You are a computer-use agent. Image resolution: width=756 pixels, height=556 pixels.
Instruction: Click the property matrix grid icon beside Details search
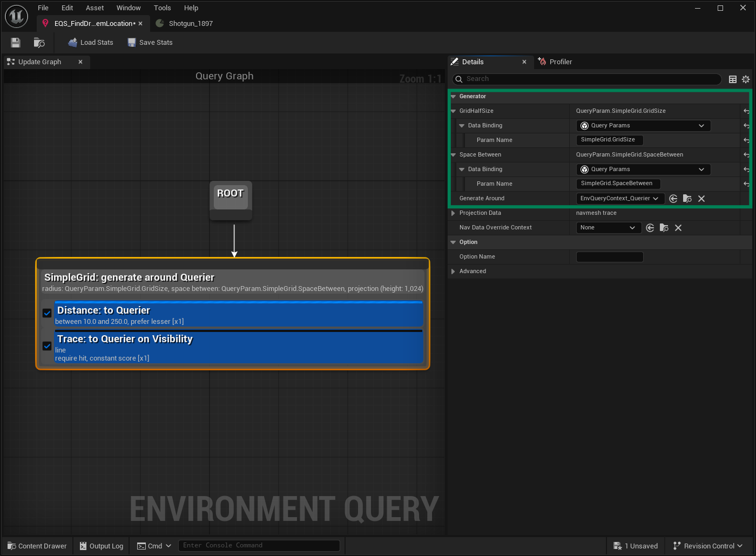pyautogui.click(x=732, y=79)
